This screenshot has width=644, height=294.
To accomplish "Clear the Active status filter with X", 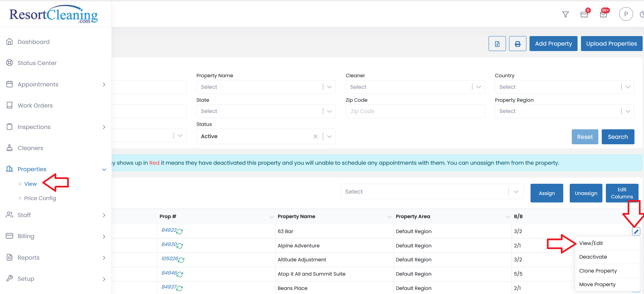I will 315,136.
